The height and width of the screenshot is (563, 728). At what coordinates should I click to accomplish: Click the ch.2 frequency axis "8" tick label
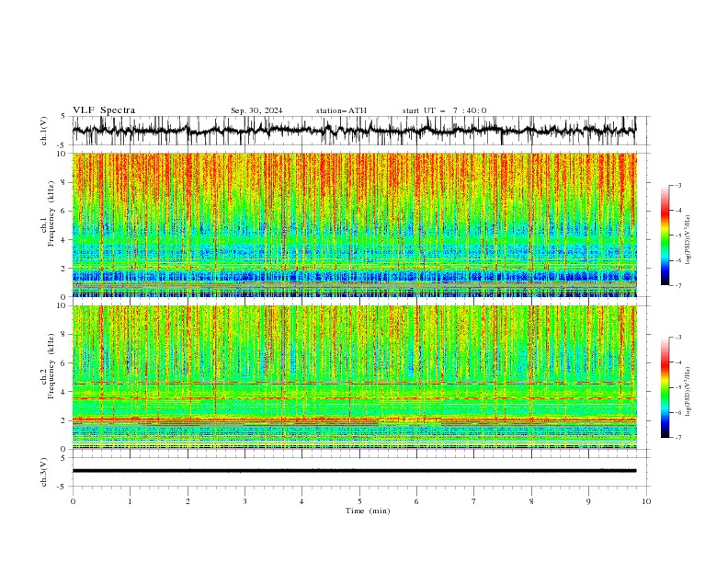[x=64, y=335]
